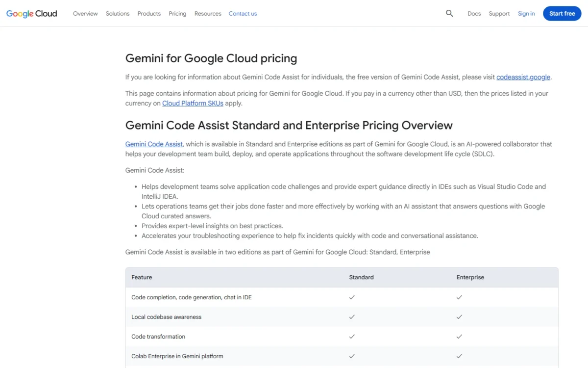
Task: Open the Products menu
Action: [149, 14]
